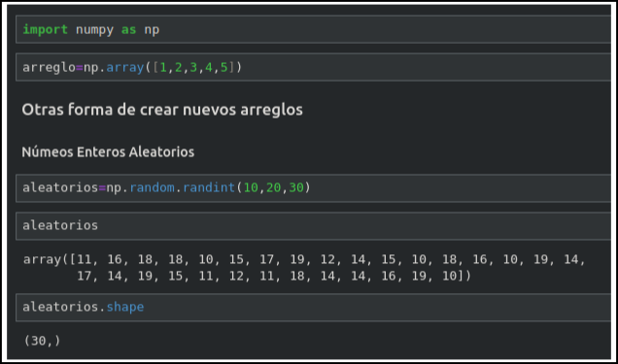Click heading Otras forma de crear nuevos arreglos
Screen dimensions: 618x364
pyautogui.click(x=162, y=110)
